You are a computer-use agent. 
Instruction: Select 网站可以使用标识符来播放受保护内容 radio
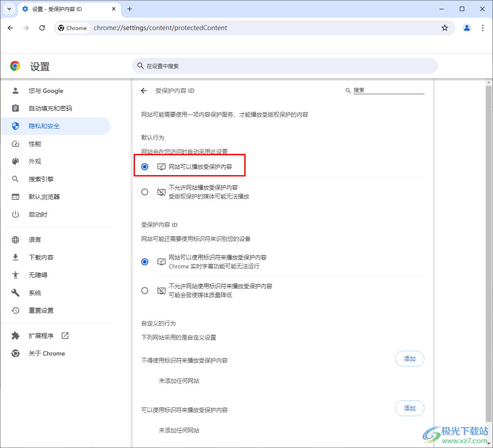145,262
